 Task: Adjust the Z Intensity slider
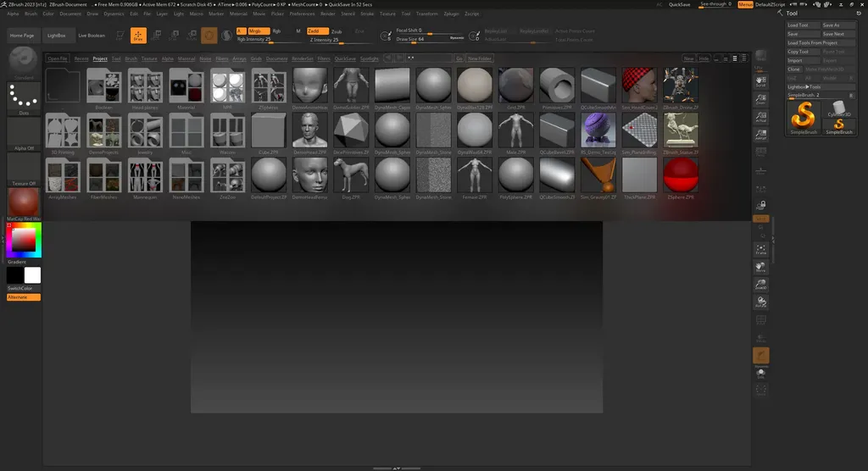point(341,40)
